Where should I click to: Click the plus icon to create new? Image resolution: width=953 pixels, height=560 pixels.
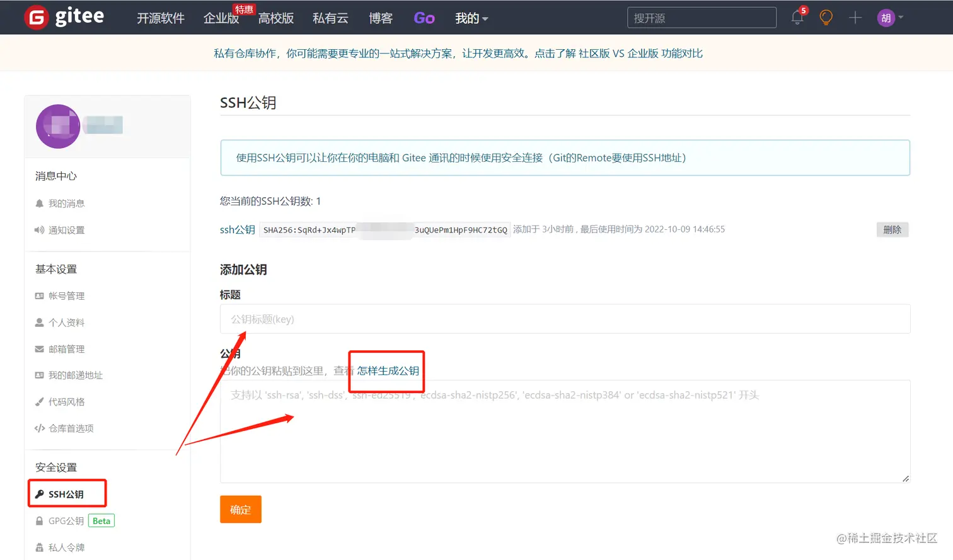tap(855, 18)
